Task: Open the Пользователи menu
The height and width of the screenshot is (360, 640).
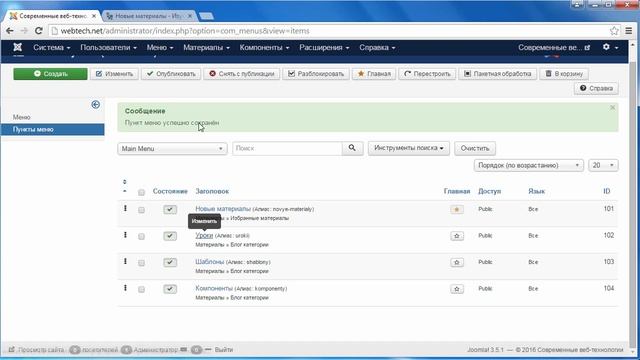Action: tap(108, 47)
